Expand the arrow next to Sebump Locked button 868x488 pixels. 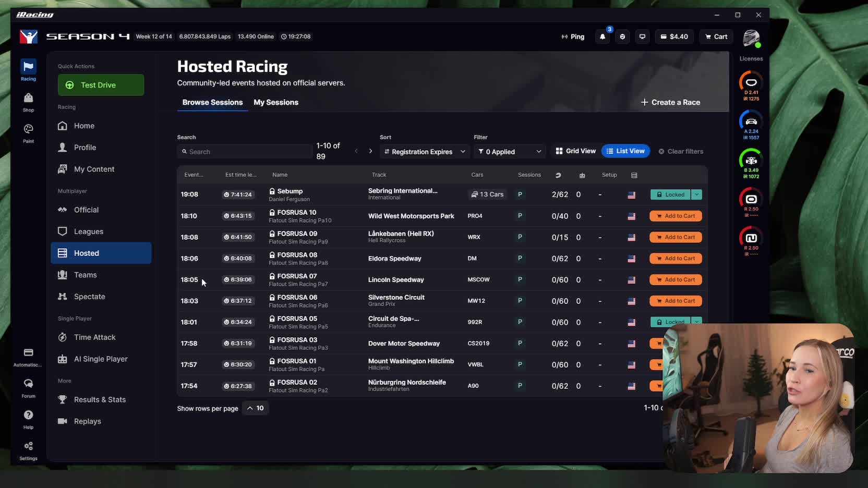[696, 194]
